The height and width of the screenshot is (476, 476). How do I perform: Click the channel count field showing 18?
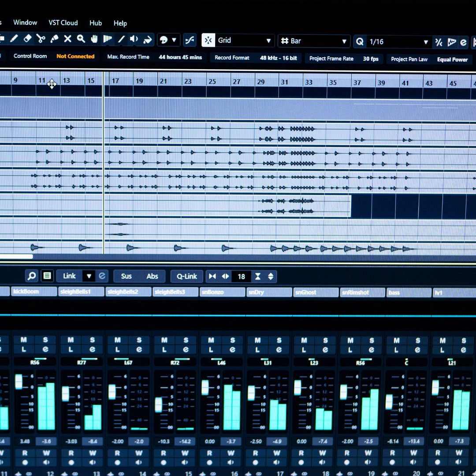(242, 276)
